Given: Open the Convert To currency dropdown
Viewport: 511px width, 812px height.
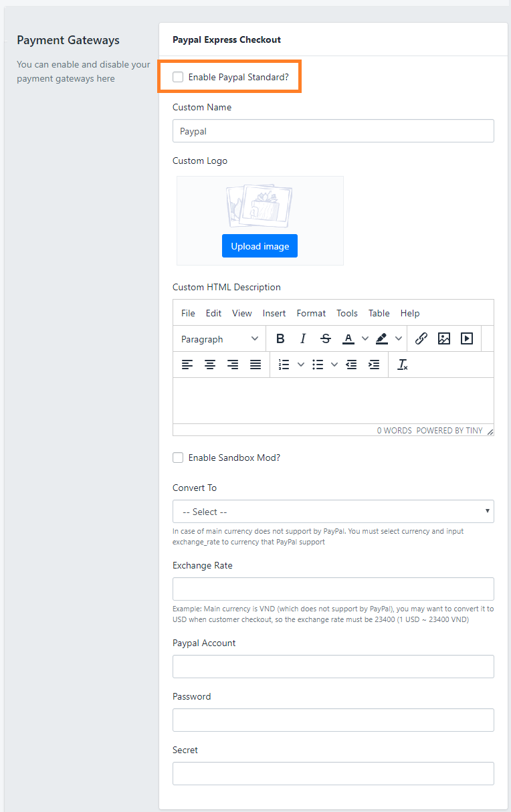Looking at the screenshot, I should pos(333,512).
